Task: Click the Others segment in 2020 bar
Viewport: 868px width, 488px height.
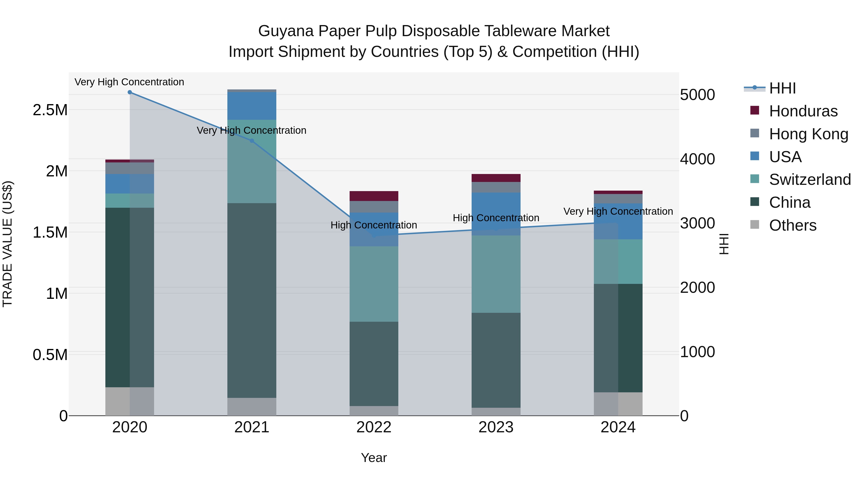Action: click(x=130, y=401)
